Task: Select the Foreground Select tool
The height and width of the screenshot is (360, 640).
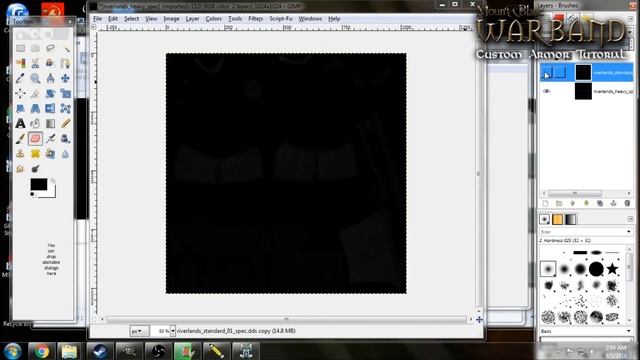Action: 50,63
